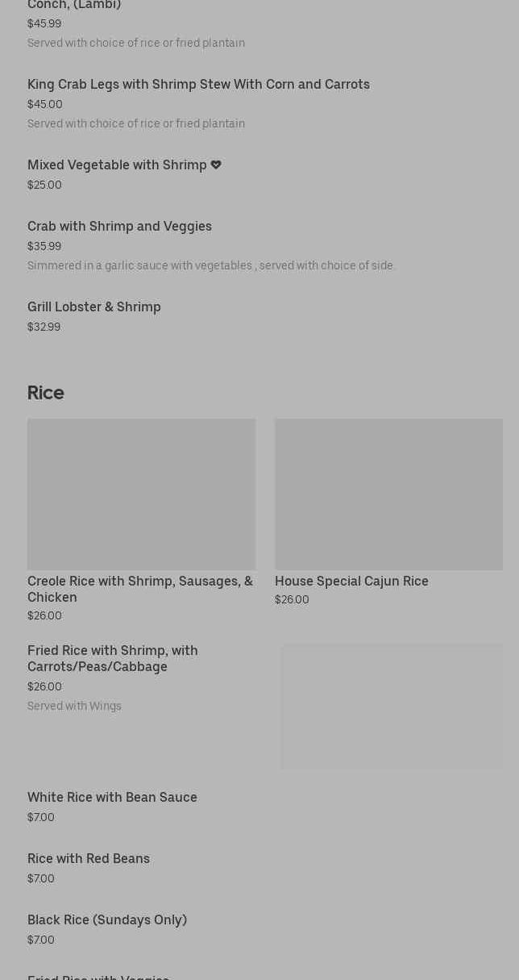Click the "Served with Wings" description text
The image size is (519, 980).
tap(74, 707)
